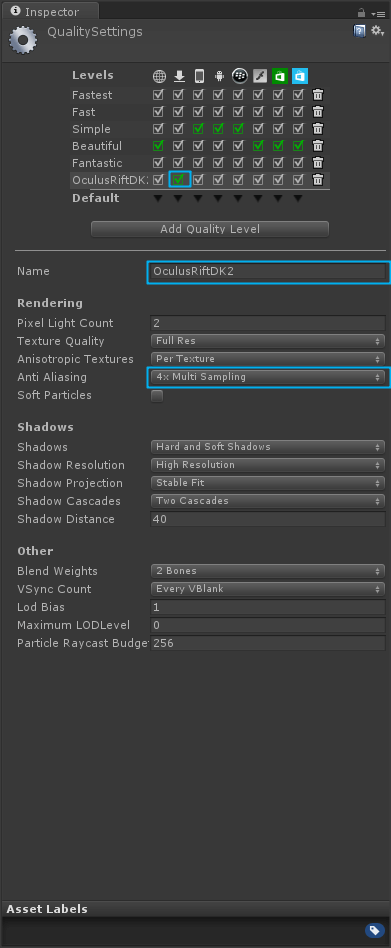Click the iPhone platform icon
Viewport: 391px width, 948px height.
tap(199, 76)
